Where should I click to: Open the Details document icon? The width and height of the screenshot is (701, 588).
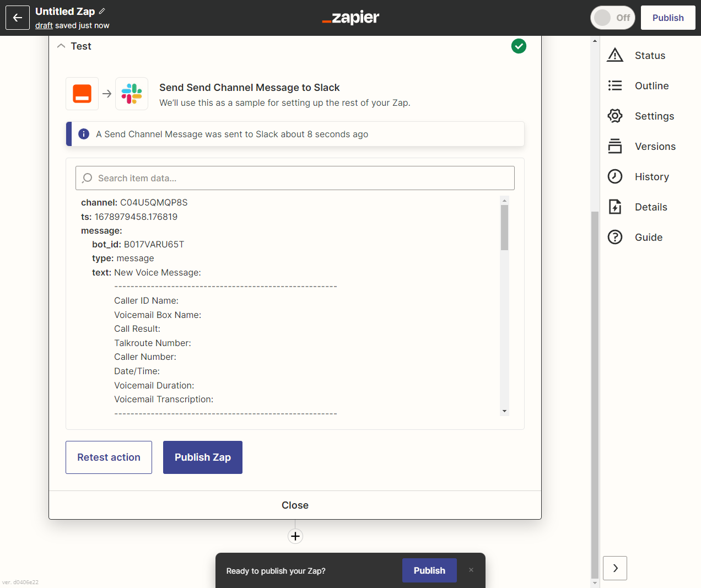pos(615,207)
